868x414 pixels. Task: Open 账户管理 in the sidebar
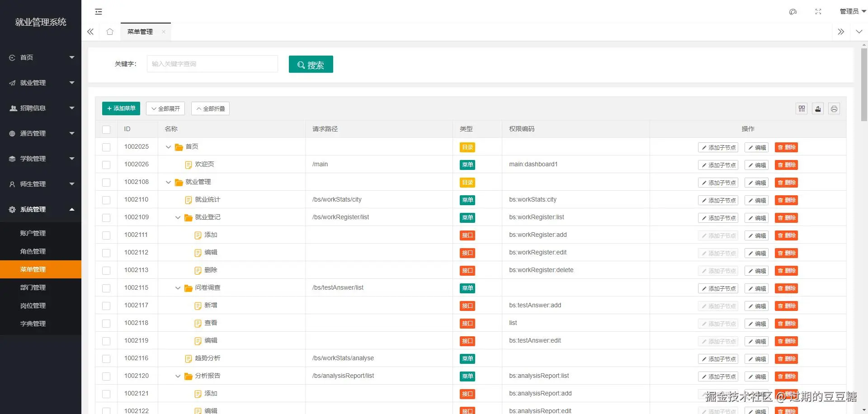41,233
